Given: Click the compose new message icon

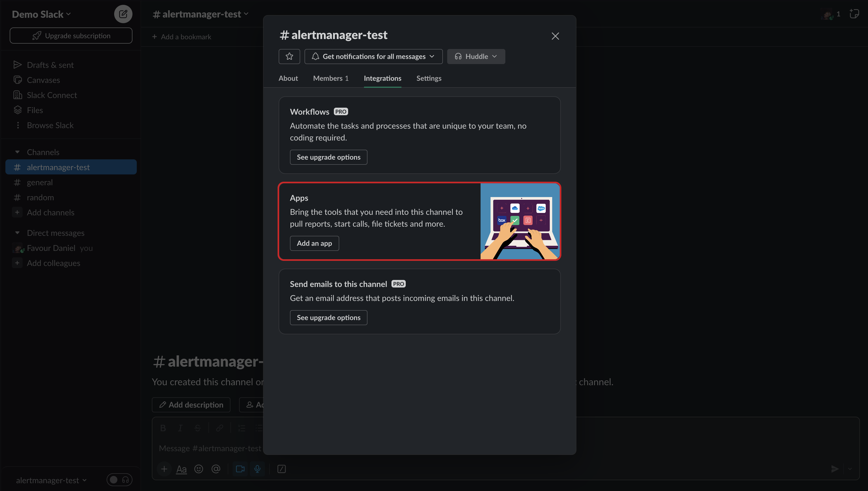Looking at the screenshot, I should 123,14.
